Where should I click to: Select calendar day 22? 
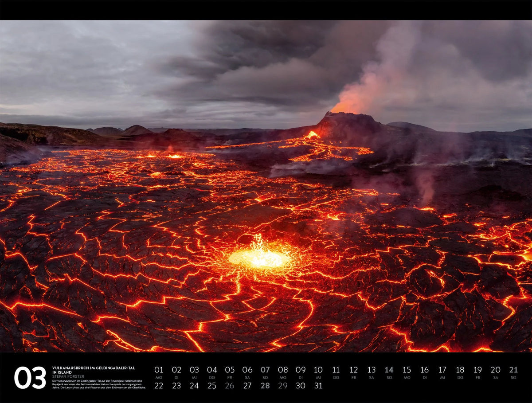(x=159, y=386)
